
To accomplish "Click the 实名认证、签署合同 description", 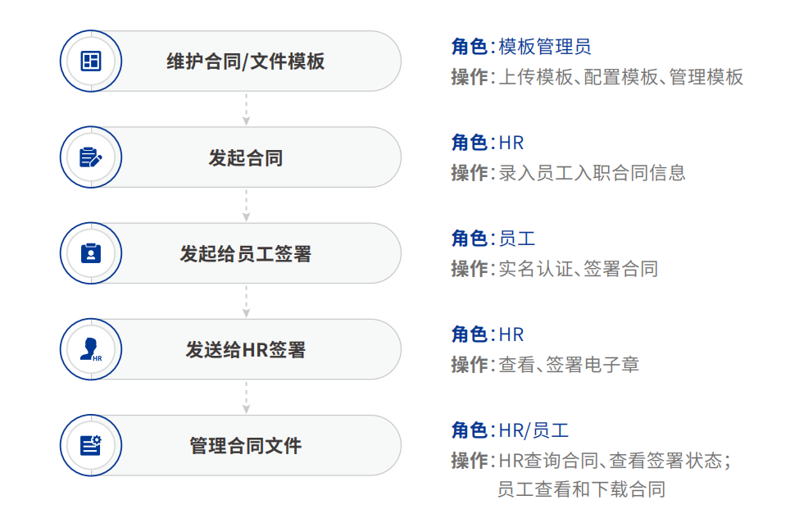I will coord(578,269).
